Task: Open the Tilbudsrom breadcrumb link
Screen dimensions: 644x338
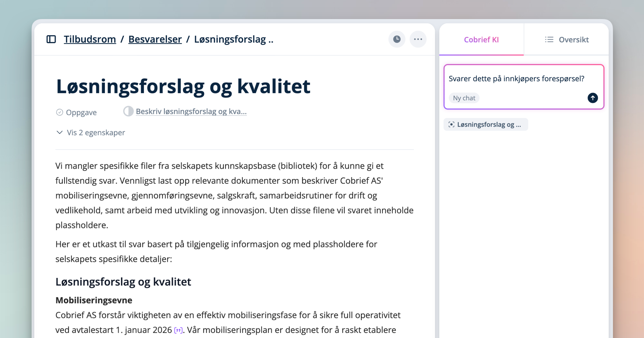Action: click(90, 39)
